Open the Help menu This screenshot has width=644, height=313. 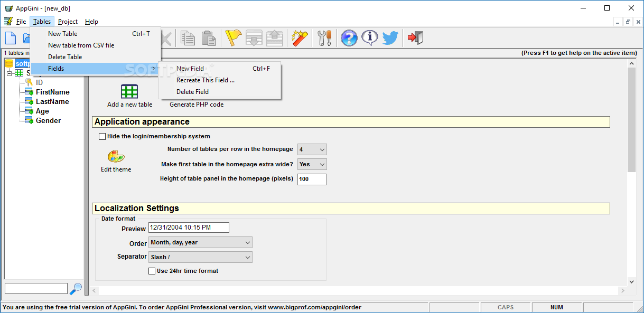point(91,22)
